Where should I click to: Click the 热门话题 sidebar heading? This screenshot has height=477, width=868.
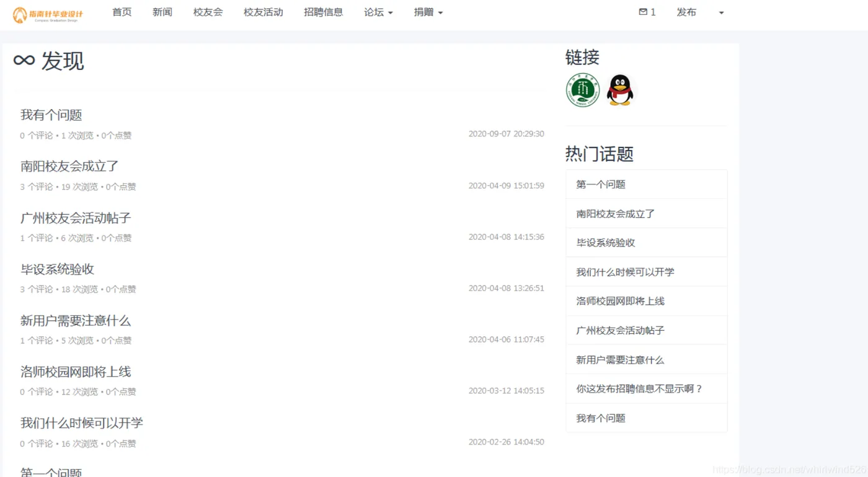coord(600,154)
